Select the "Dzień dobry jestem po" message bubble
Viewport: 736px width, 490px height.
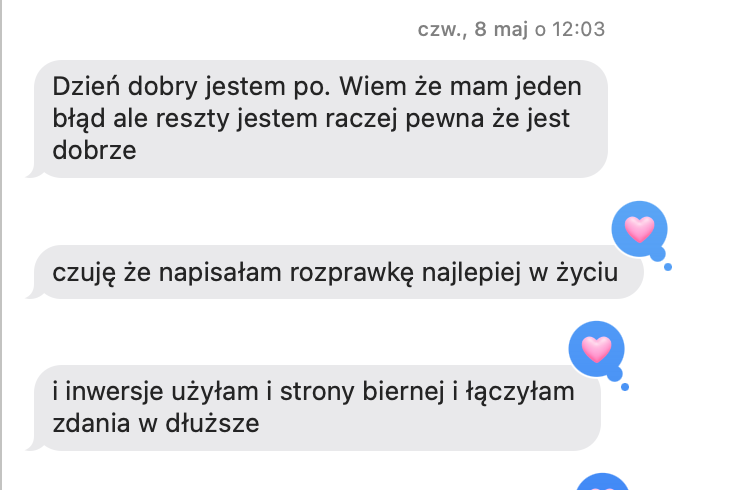coord(321,119)
